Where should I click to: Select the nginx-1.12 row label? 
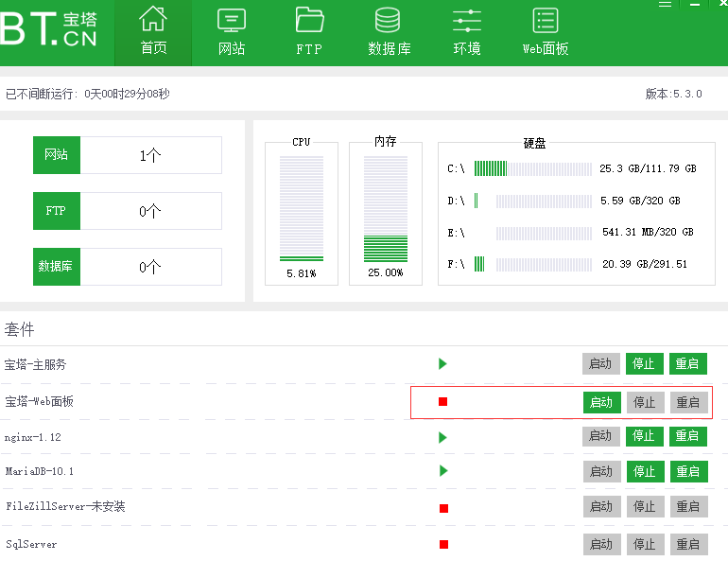(32, 437)
